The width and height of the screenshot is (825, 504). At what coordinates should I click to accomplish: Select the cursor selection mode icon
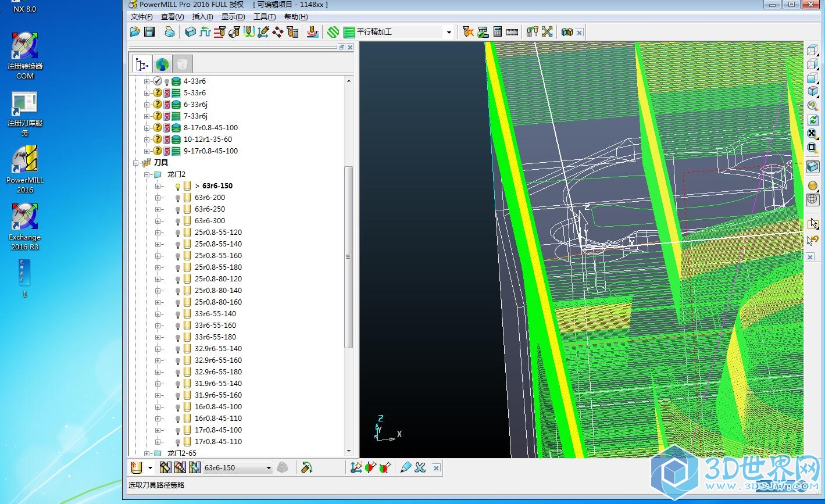coord(812,223)
